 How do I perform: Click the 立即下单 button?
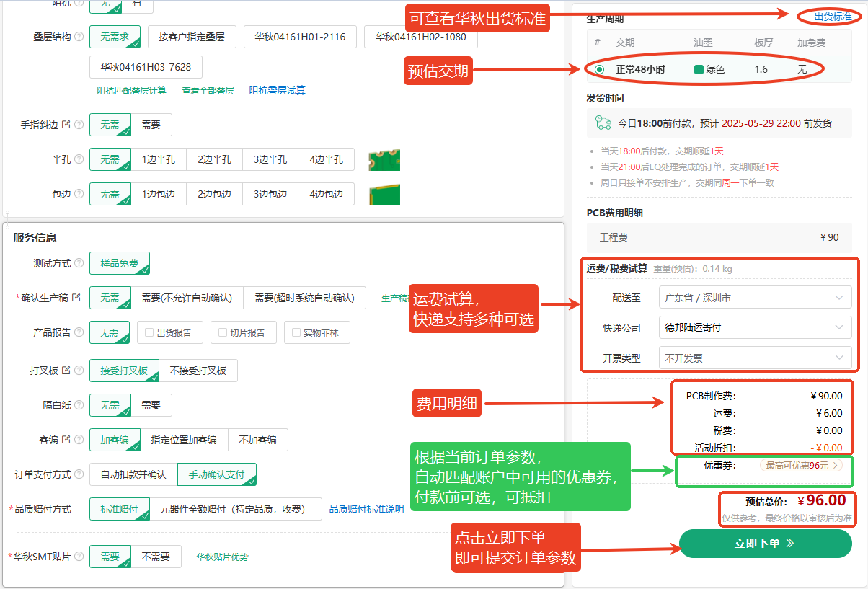click(x=765, y=544)
